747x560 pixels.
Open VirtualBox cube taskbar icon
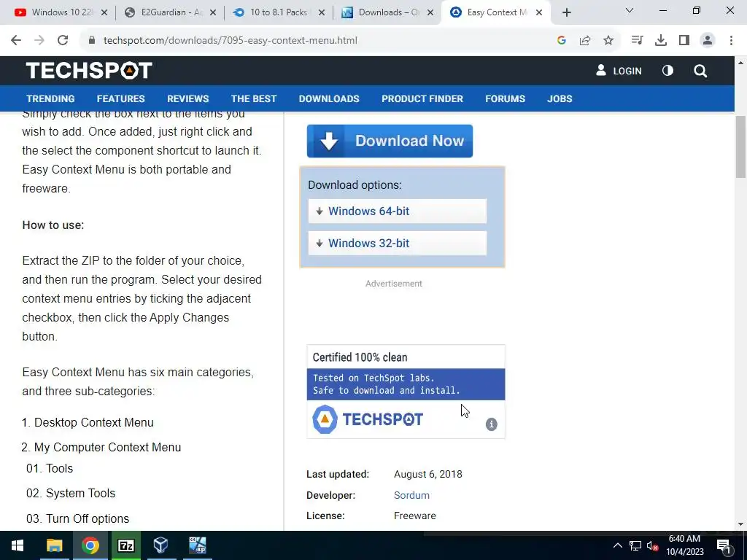click(x=161, y=545)
